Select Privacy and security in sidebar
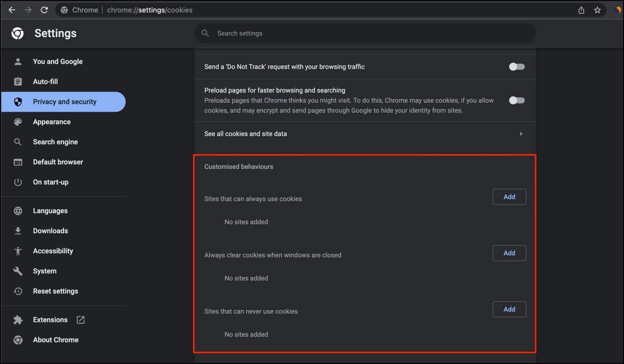624x364 pixels. click(x=63, y=102)
